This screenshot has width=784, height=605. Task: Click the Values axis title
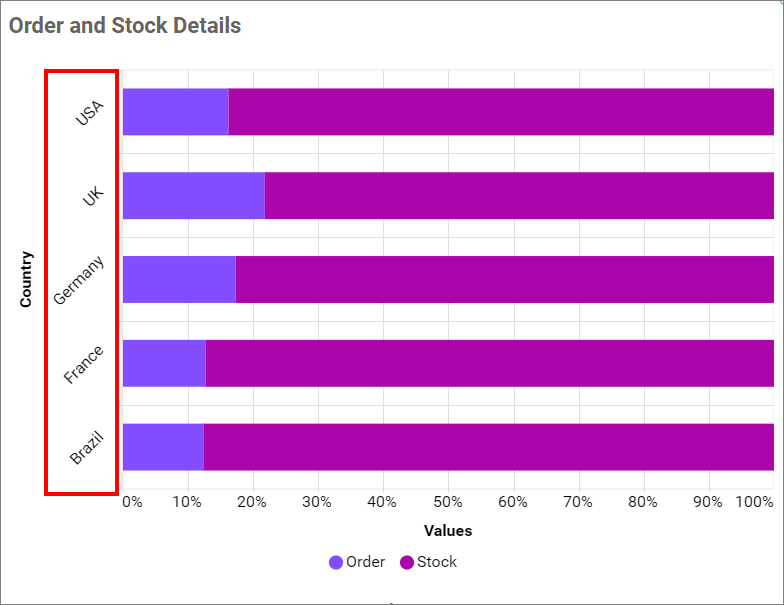(x=447, y=531)
